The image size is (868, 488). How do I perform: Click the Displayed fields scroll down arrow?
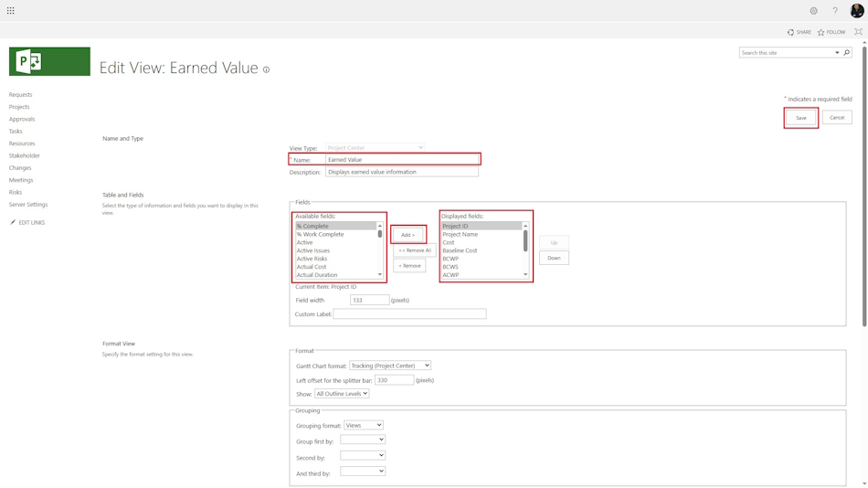525,275
